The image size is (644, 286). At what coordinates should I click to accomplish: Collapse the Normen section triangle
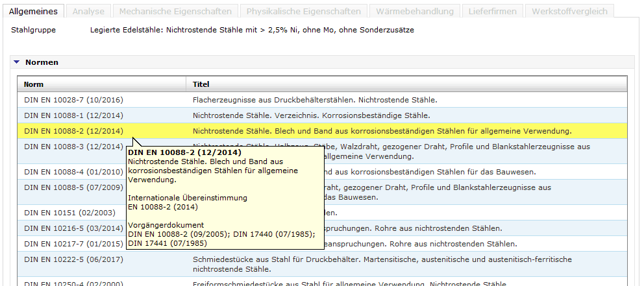click(x=16, y=63)
